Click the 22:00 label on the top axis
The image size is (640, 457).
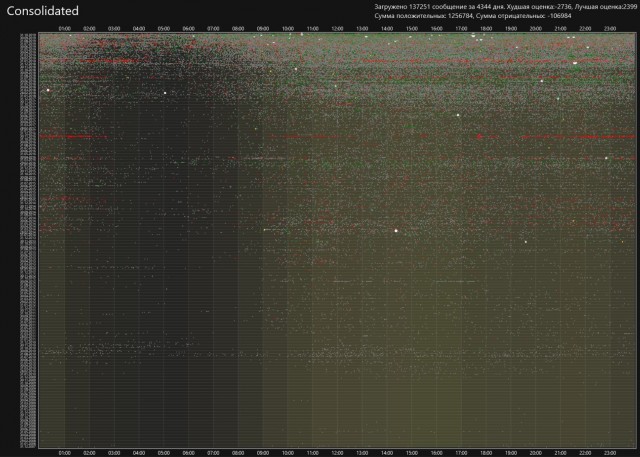pos(586,29)
